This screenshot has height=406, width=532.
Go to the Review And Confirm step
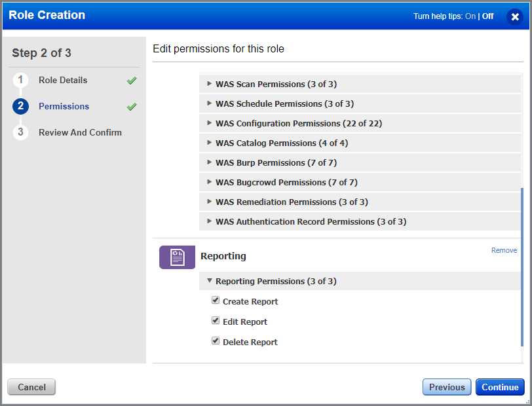(x=81, y=132)
